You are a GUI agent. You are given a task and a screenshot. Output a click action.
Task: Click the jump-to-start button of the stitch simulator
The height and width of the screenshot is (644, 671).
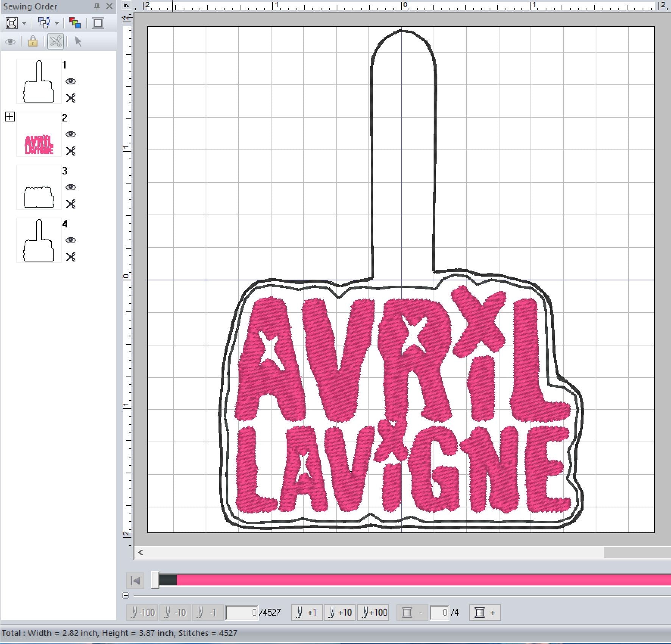coord(135,580)
